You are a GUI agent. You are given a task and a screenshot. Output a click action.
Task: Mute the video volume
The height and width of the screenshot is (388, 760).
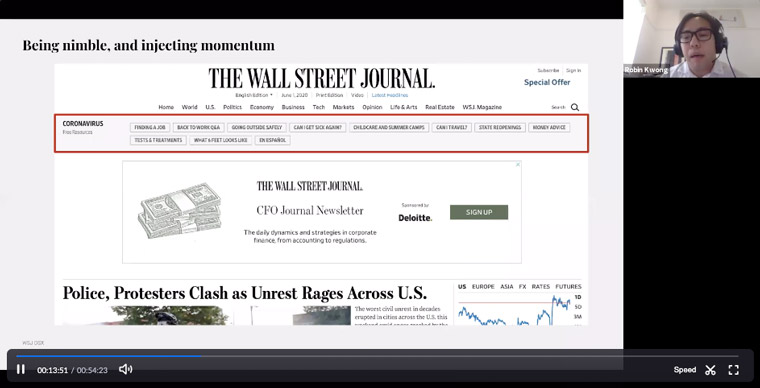click(126, 370)
